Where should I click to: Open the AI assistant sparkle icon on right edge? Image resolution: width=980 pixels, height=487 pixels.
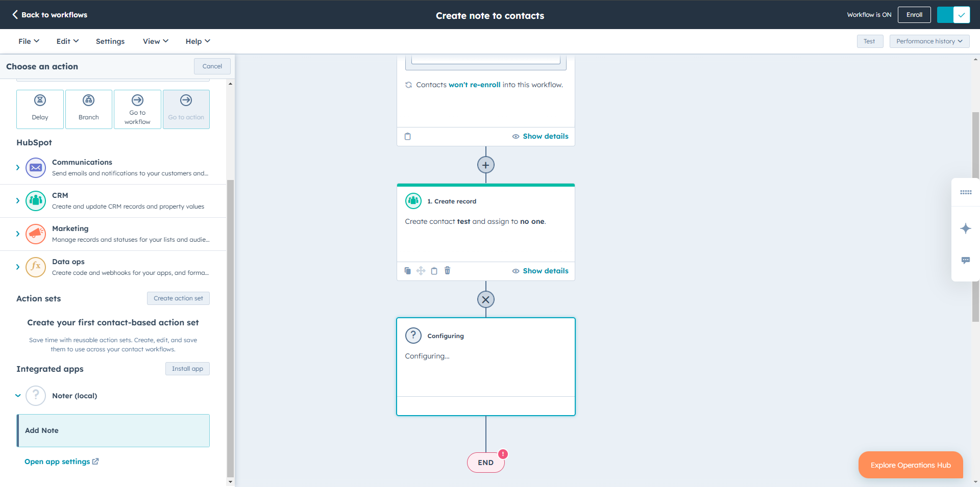tap(965, 228)
